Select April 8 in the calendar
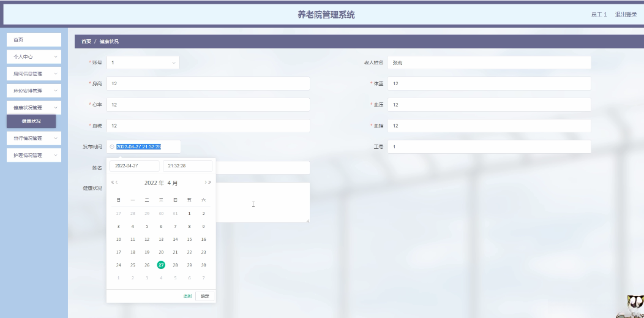 [x=189, y=226]
